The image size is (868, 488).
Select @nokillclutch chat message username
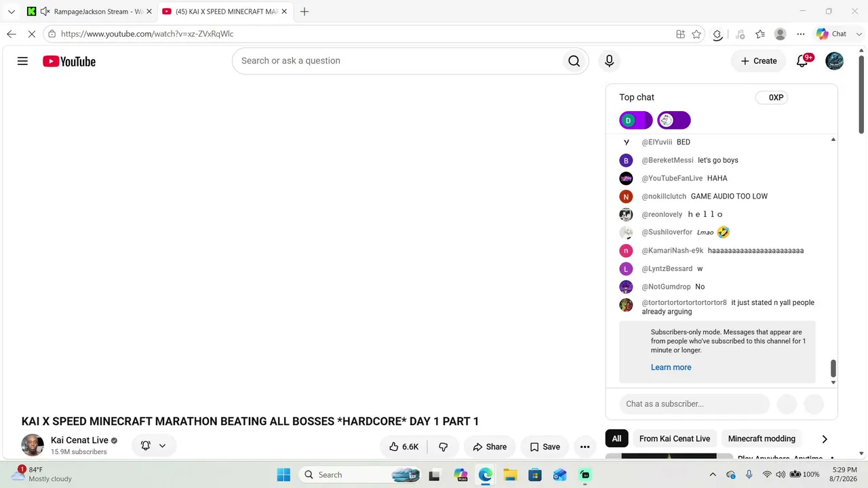pyautogui.click(x=664, y=197)
